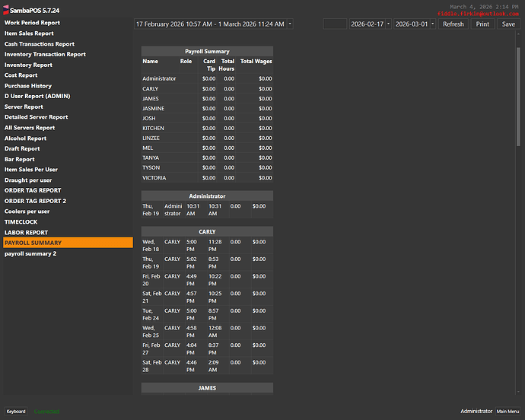Choose payroll summary 2 report
Screen dimensions: 525x420
pyautogui.click(x=30, y=253)
